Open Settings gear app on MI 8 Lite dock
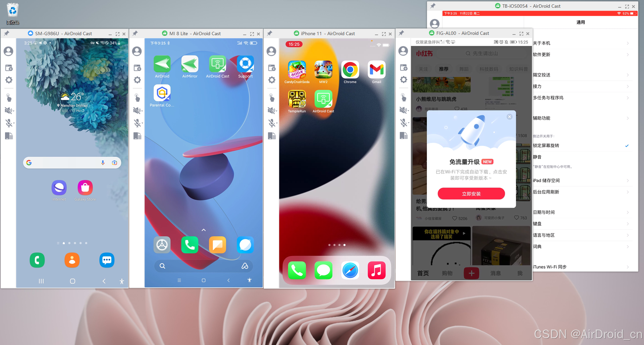Image resolution: width=644 pixels, height=345 pixels. pyautogui.click(x=162, y=245)
